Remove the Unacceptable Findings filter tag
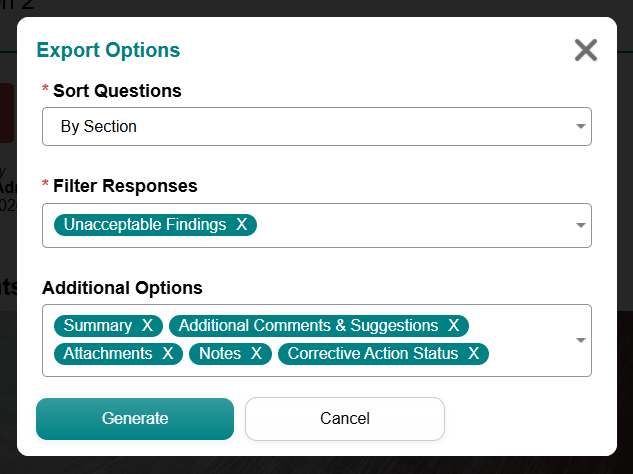 [241, 224]
